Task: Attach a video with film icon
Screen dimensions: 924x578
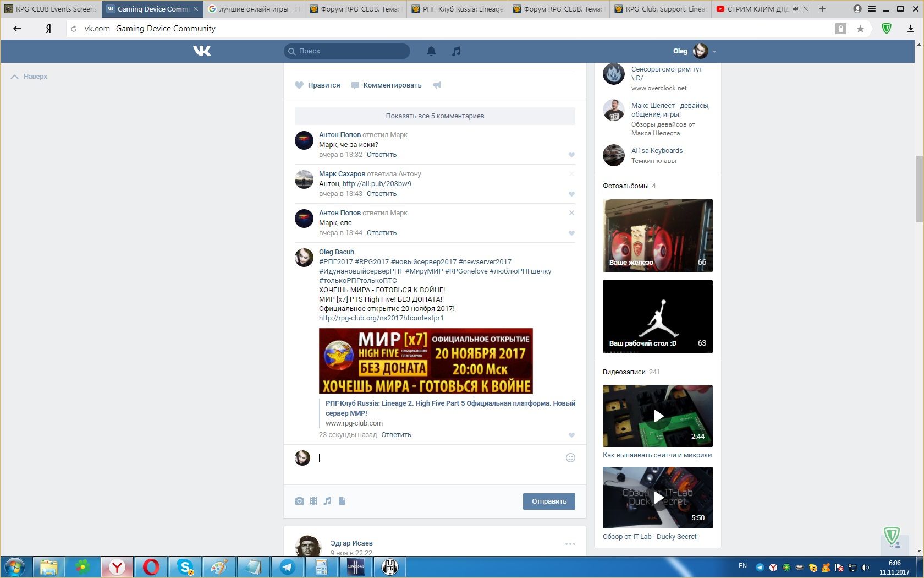Action: 313,501
